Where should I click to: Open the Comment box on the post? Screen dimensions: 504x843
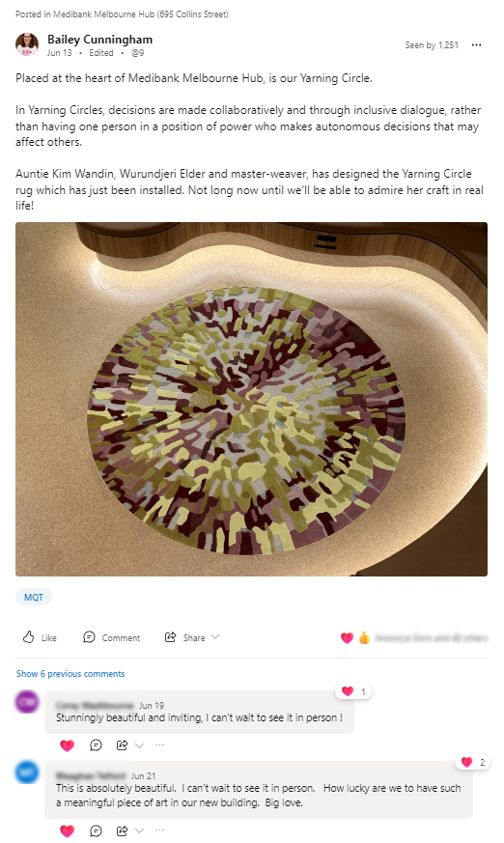coord(111,637)
